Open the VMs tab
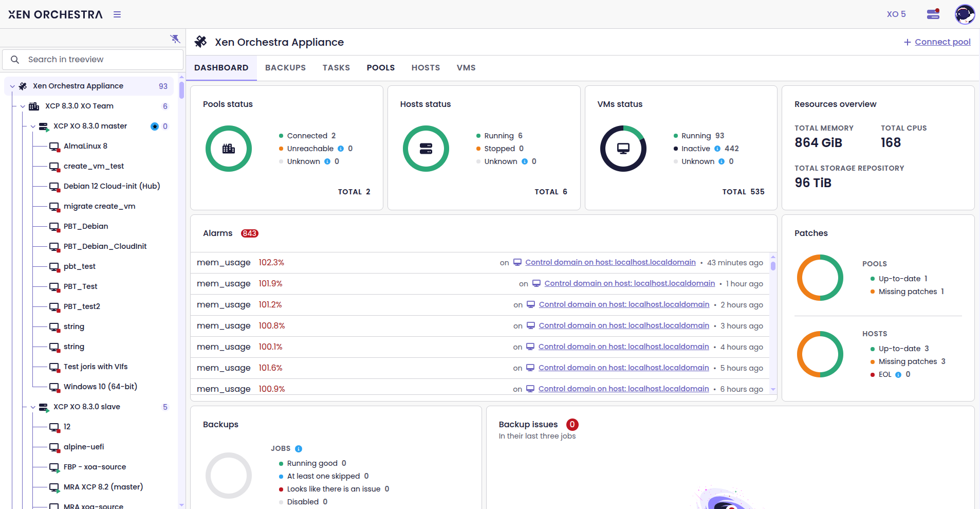Screen dimensions: 980x509 click(466, 68)
